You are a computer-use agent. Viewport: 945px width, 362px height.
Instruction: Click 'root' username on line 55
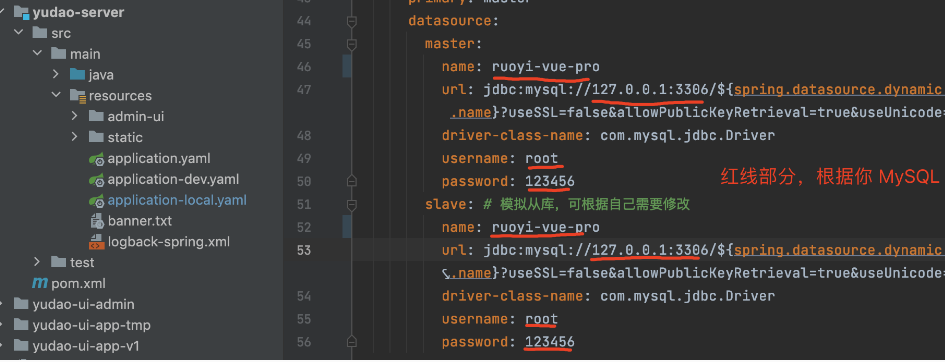coord(542,319)
